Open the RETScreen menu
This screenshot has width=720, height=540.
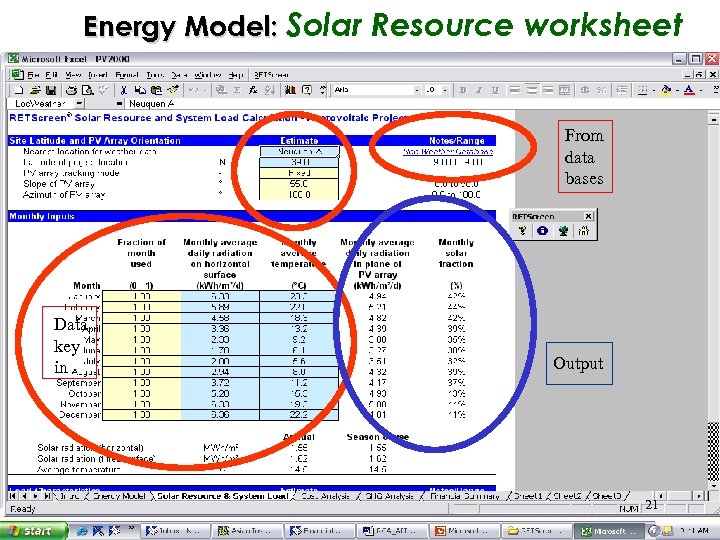coord(271,75)
